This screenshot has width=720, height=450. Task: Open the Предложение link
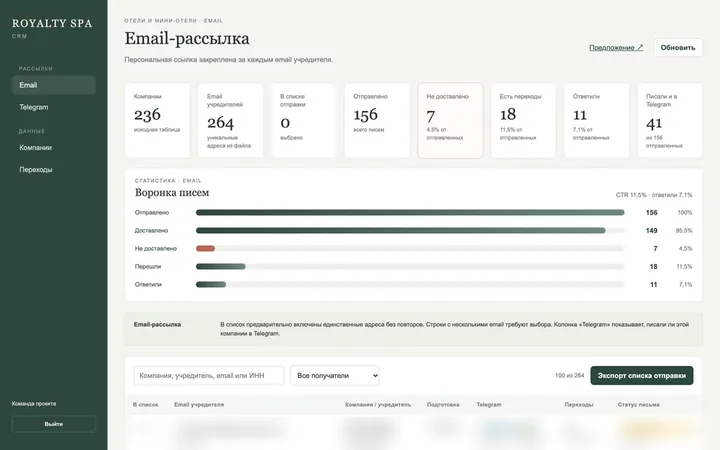point(616,47)
